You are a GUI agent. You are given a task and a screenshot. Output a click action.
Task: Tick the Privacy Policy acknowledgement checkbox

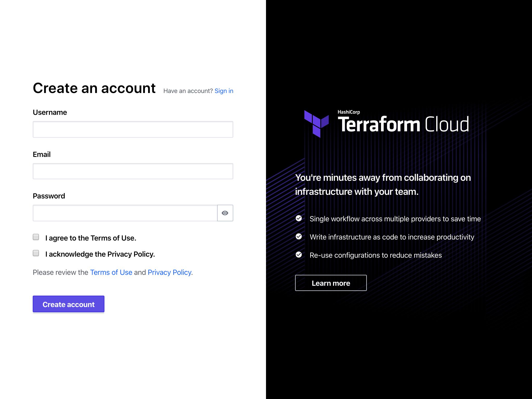point(36,253)
